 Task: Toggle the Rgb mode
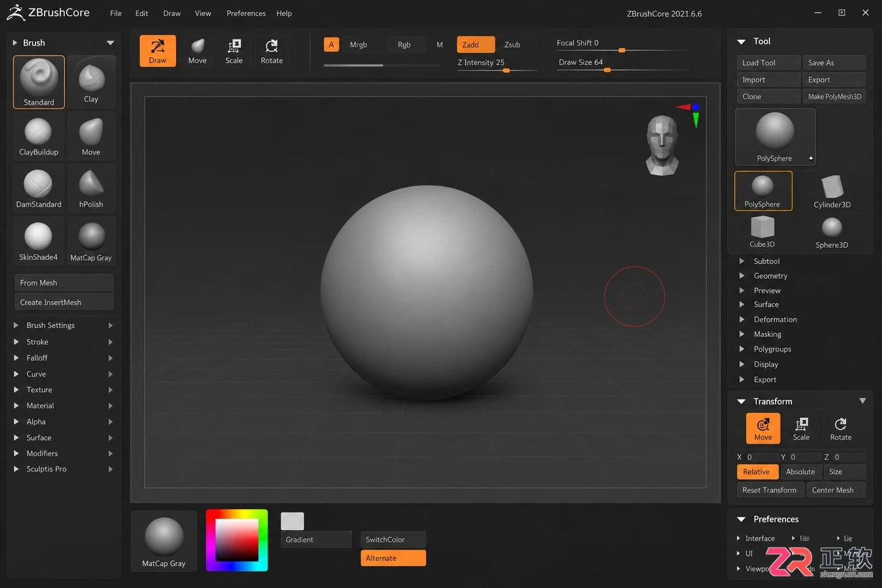click(404, 45)
